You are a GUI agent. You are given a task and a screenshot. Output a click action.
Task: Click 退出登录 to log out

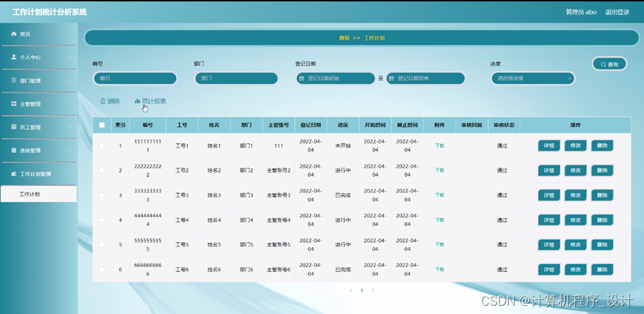(617, 12)
